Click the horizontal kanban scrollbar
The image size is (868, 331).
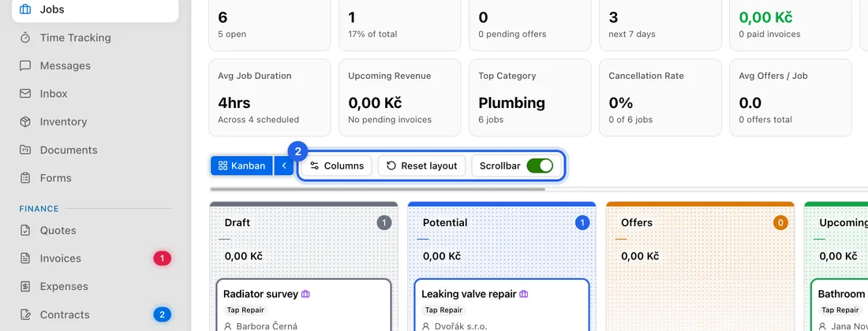point(377,189)
